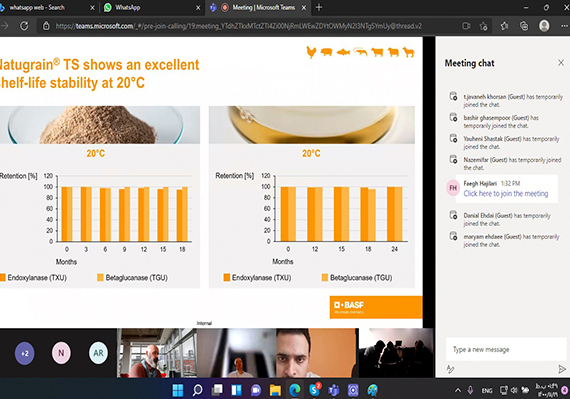Open Windows Start menu
This screenshot has width=570, height=399.
[178, 390]
